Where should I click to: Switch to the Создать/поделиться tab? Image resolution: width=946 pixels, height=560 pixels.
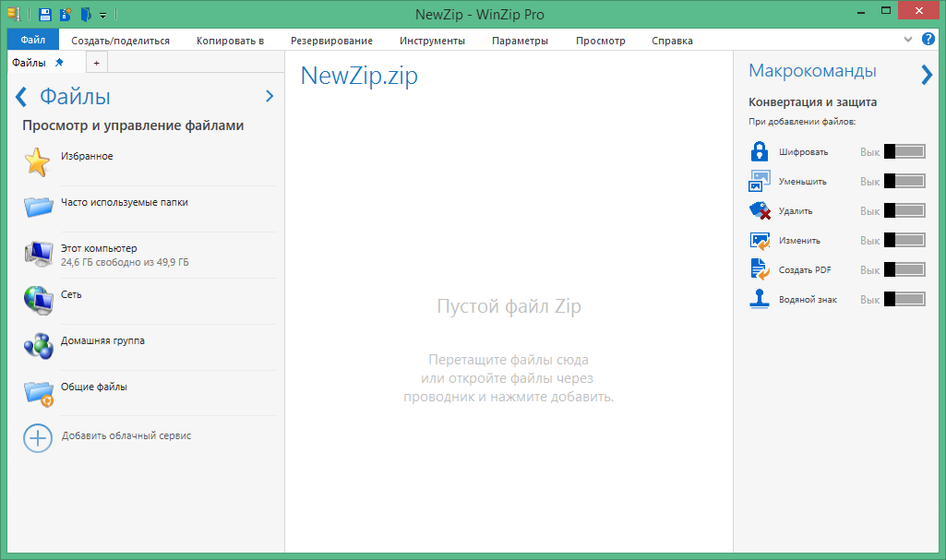120,41
